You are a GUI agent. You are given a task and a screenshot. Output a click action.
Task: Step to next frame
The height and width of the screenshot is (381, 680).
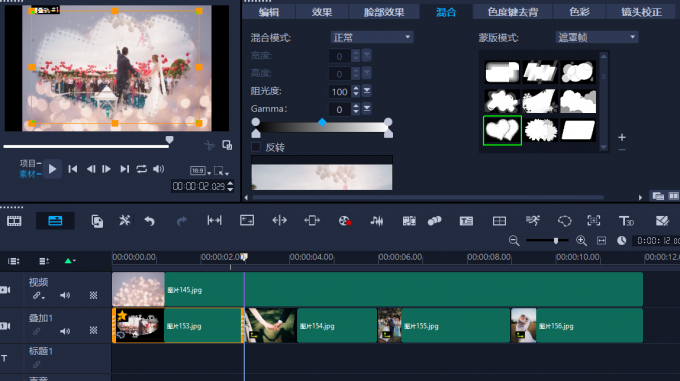[106, 169]
